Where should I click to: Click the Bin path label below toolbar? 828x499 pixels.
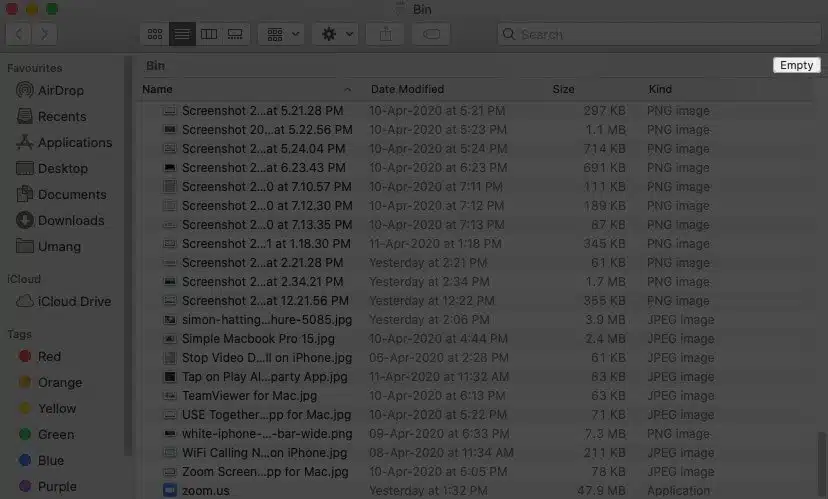[x=155, y=65]
